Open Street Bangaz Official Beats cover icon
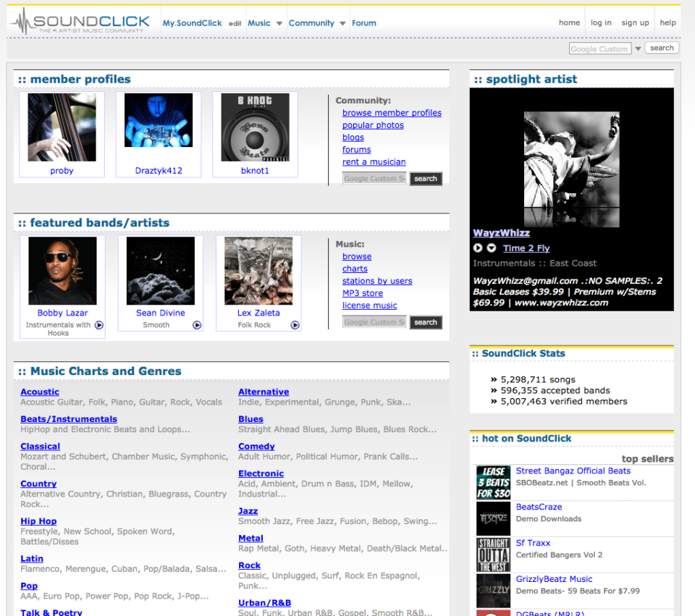The height and width of the screenshot is (616, 695). tap(493, 483)
